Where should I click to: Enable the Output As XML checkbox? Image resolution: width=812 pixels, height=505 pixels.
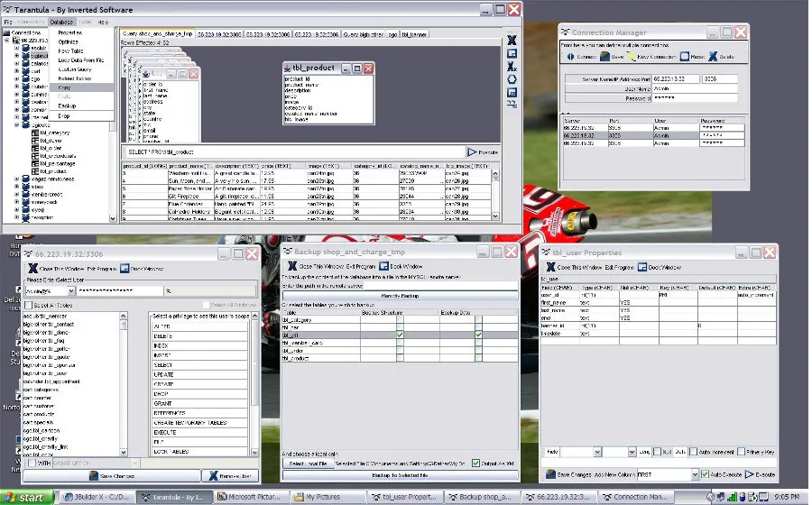coord(476,464)
